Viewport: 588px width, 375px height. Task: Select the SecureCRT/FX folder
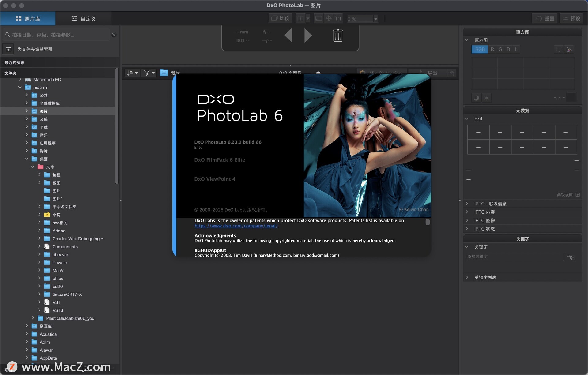(x=67, y=294)
